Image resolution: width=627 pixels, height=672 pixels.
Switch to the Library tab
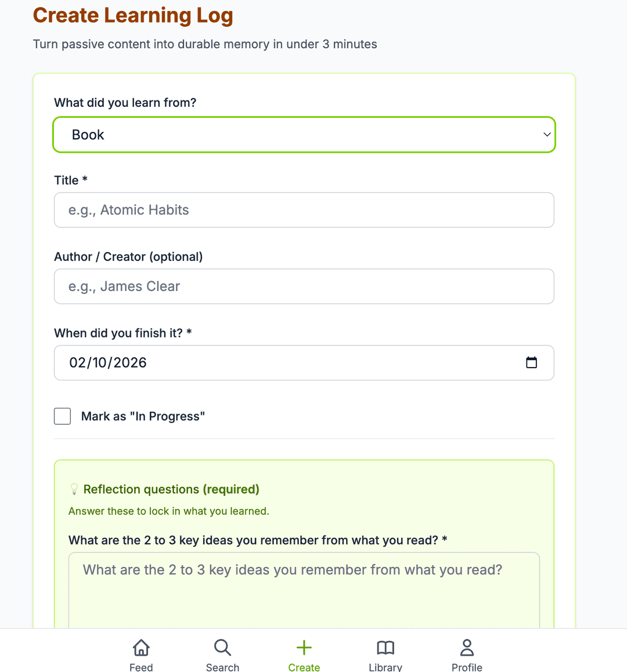[x=385, y=653]
